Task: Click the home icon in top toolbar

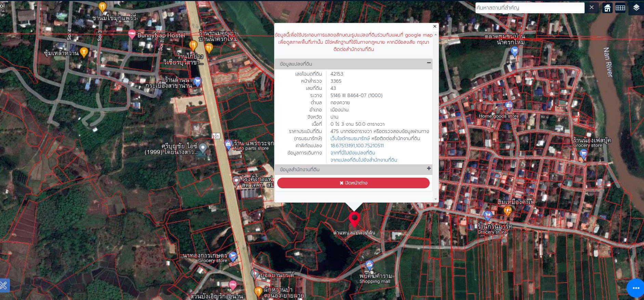Action: click(607, 8)
